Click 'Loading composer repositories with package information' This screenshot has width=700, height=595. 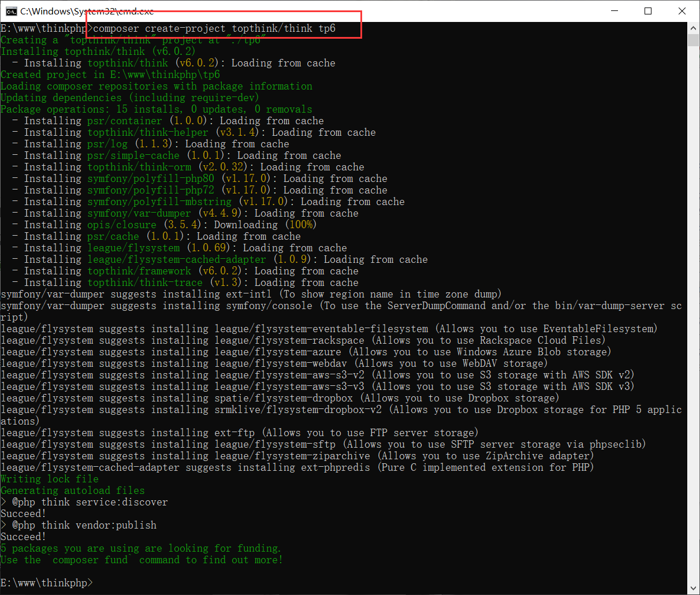coord(157,86)
